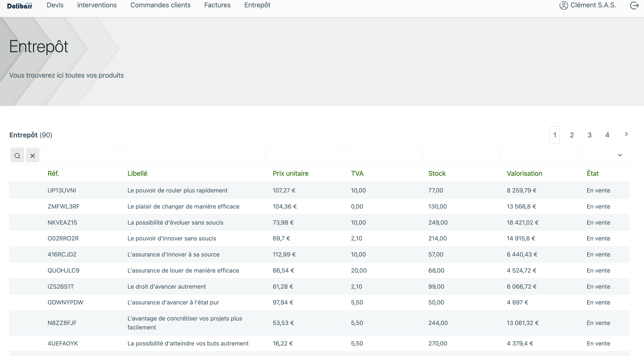Click the logout arrow icon
Image resolution: width=644 pixels, height=356 pixels.
tap(634, 5)
